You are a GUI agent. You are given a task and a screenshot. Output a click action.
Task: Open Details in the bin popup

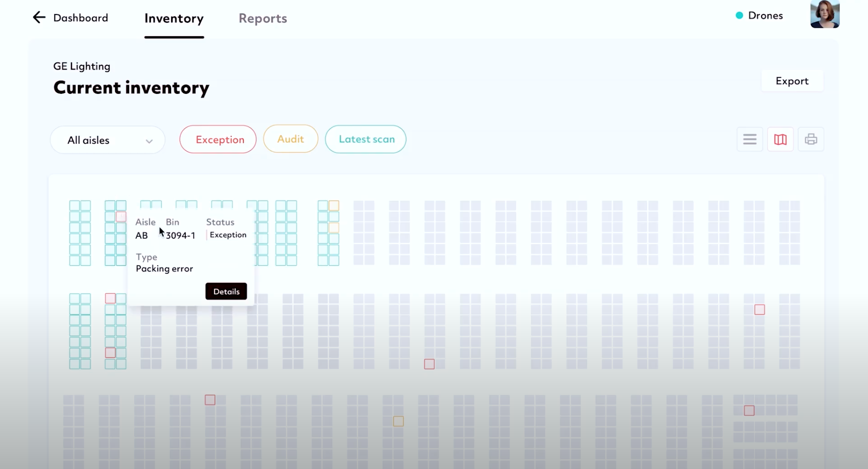tap(226, 291)
